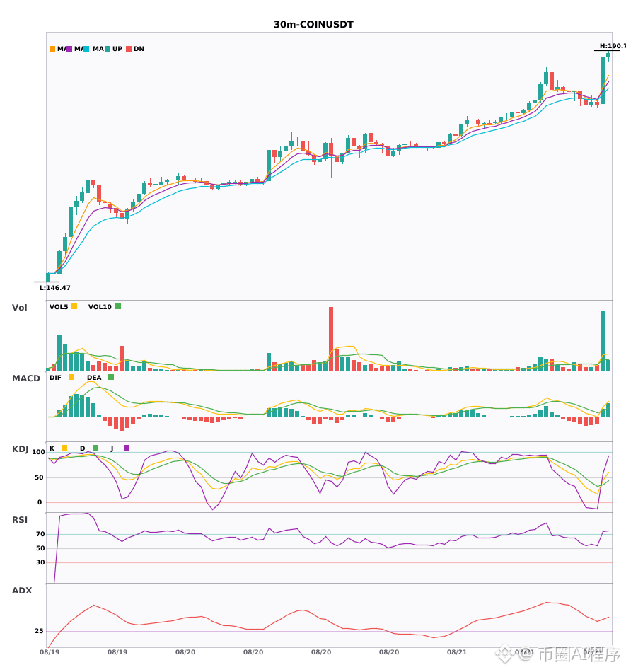Click the KDJ axis value 0
This screenshot has height=672, width=626.
coord(40,502)
